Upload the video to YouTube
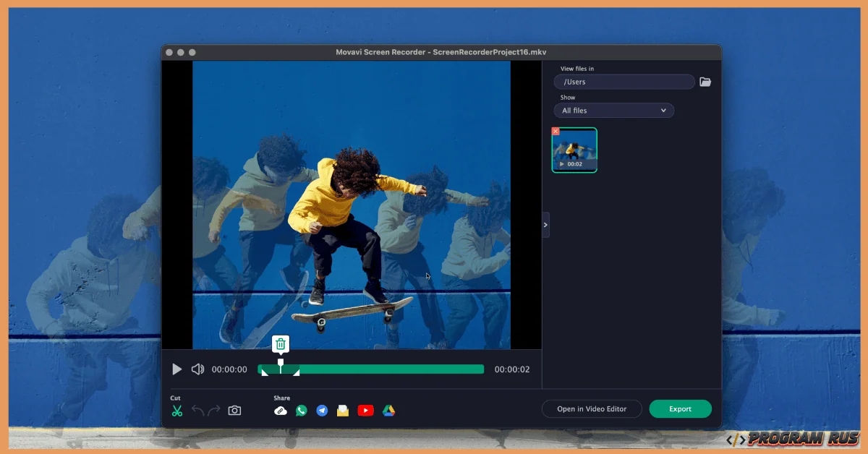This screenshot has height=454, width=868. click(364, 410)
